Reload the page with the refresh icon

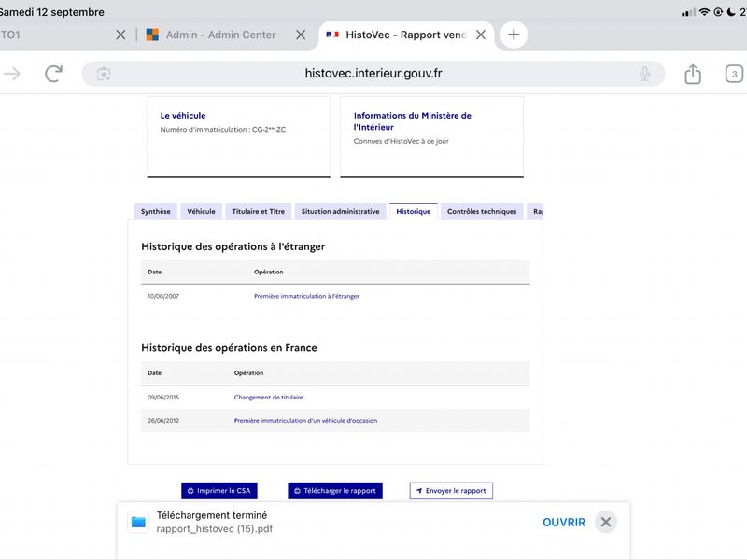coord(53,74)
